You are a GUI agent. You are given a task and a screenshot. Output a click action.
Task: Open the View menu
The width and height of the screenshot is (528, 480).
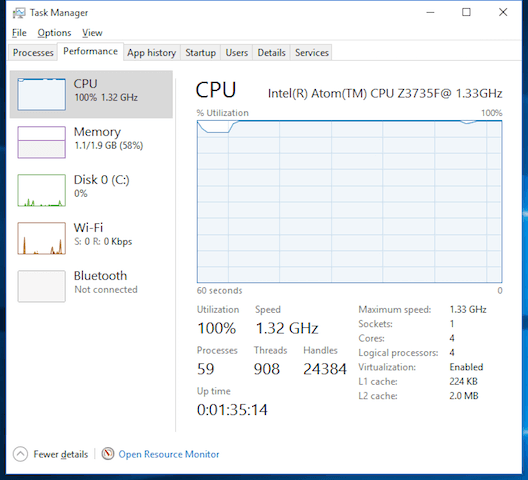tap(92, 33)
